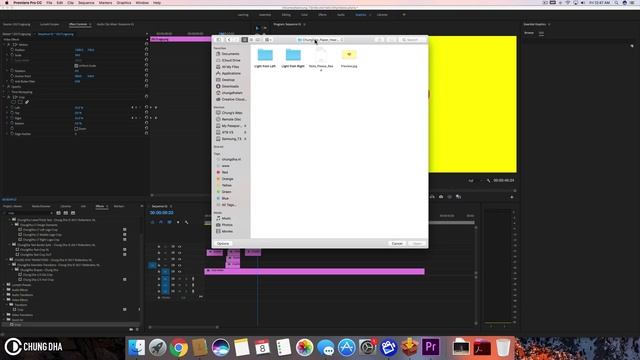640x360 pixels.
Task: Open the Sequence menu
Action: tap(86, 3)
